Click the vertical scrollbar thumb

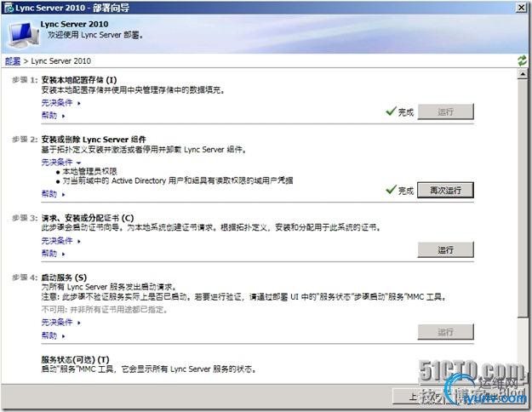[523, 198]
